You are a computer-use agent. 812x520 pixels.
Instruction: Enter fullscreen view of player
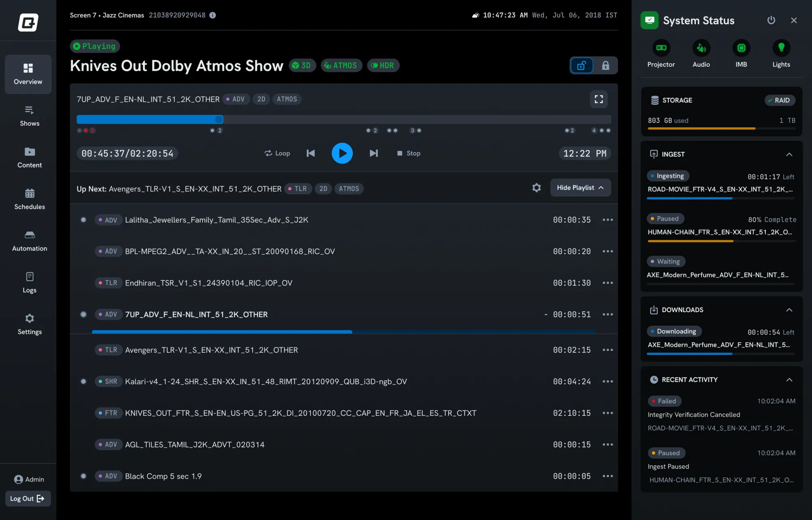[x=598, y=99]
